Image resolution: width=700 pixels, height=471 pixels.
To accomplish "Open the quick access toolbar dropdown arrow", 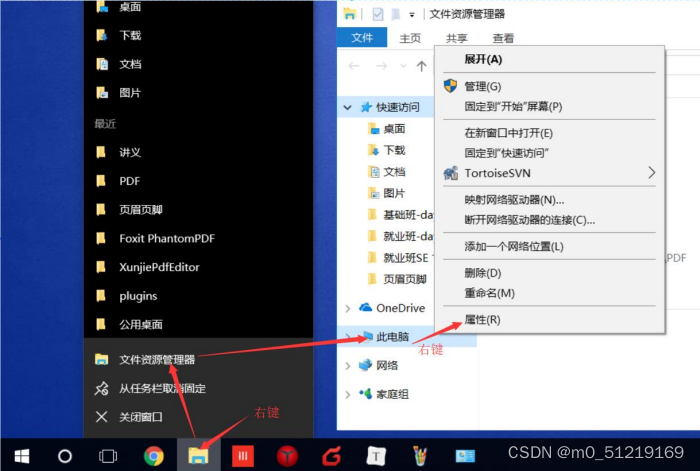I will [x=412, y=15].
